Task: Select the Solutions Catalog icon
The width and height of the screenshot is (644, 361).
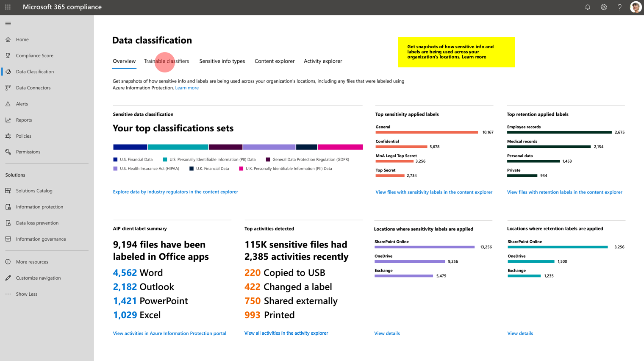Action: [8, 191]
